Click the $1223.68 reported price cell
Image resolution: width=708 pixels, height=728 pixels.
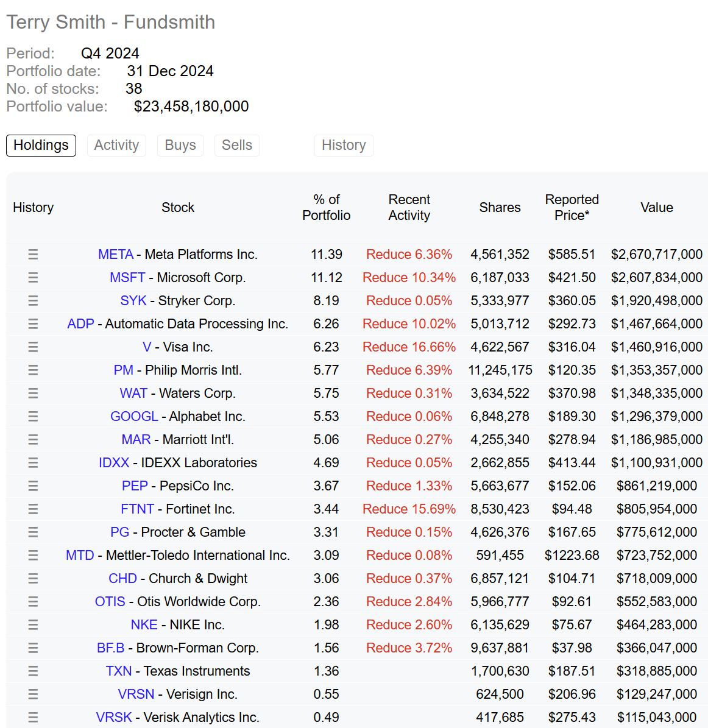click(572, 555)
